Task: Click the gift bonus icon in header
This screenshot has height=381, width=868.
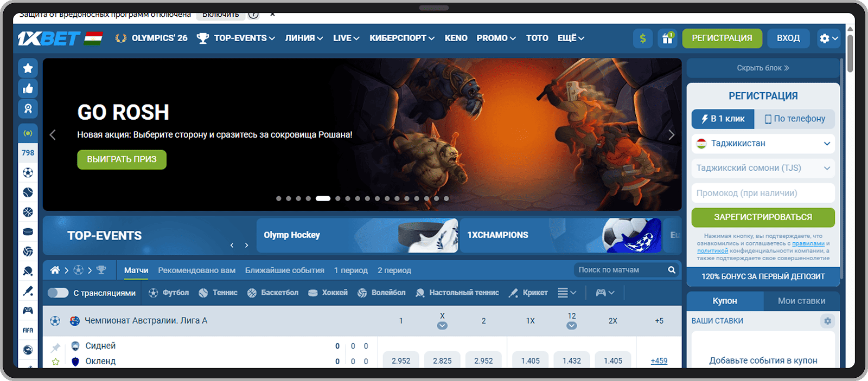Action: pyautogui.click(x=667, y=38)
